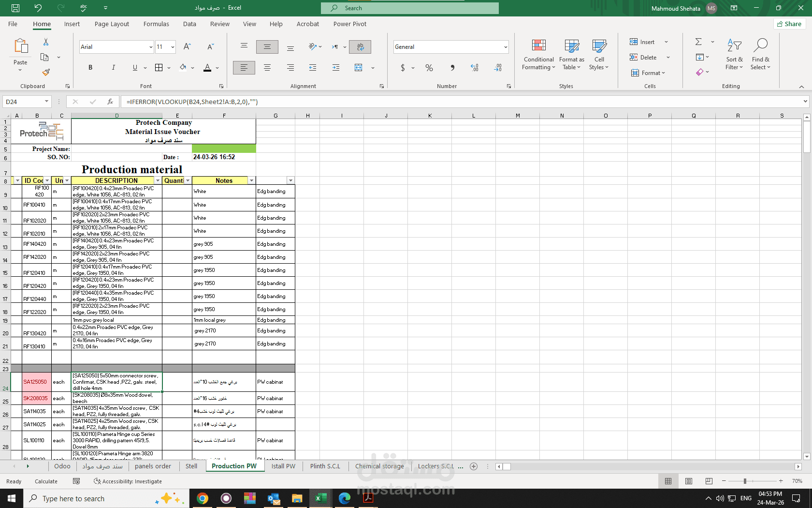Open the DESCRIPTION column filter
812x508 pixels.
pos(158,180)
